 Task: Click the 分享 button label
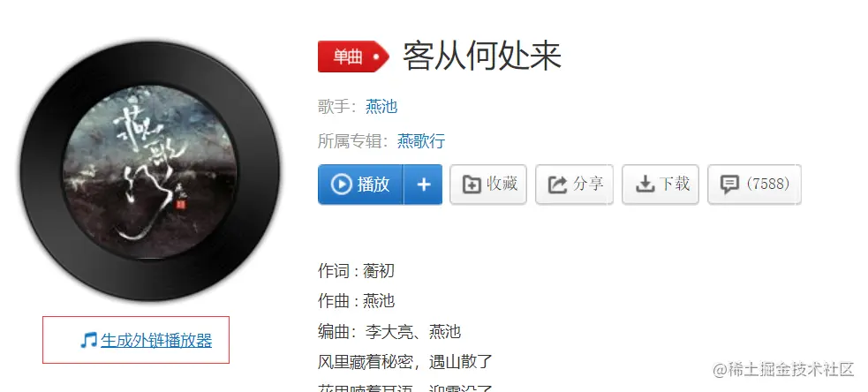pos(588,184)
